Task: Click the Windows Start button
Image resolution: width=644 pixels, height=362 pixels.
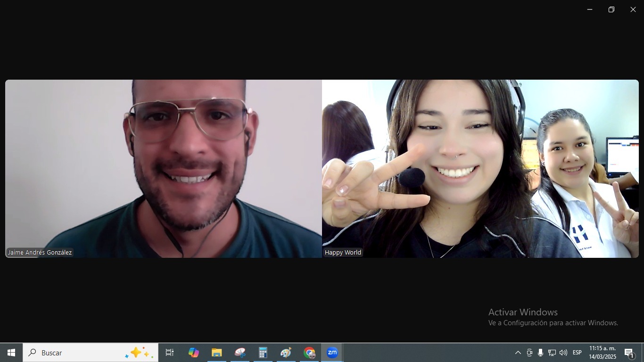Action: click(x=11, y=353)
